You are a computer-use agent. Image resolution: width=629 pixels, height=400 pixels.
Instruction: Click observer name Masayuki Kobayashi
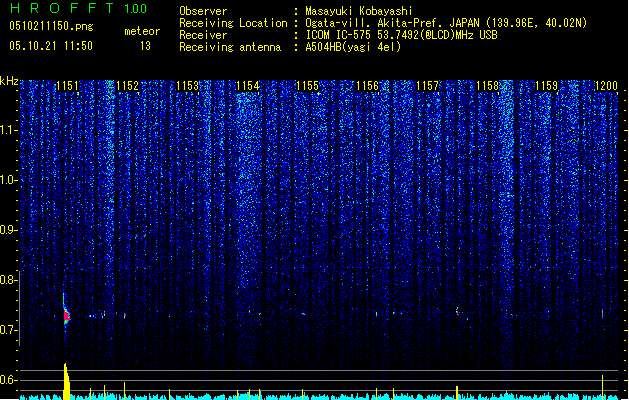coord(359,11)
